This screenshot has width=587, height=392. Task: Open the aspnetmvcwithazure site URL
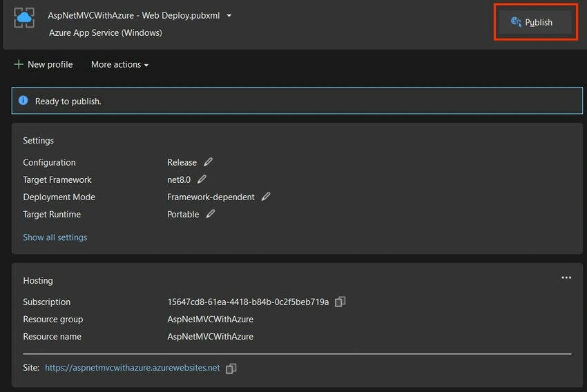coord(132,368)
